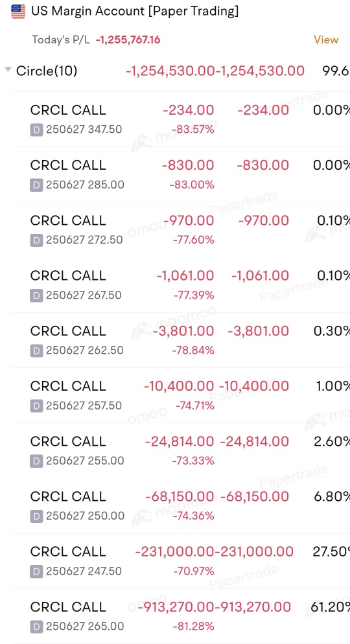
Task: Select the CRCL CALL with -231,000.00 loss
Action: click(x=180, y=560)
